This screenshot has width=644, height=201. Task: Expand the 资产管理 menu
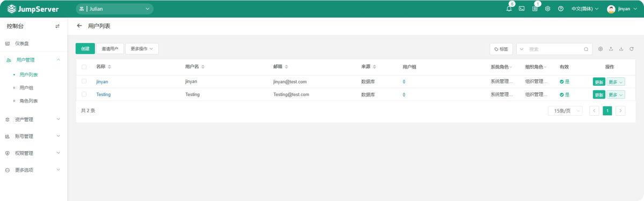point(33,120)
